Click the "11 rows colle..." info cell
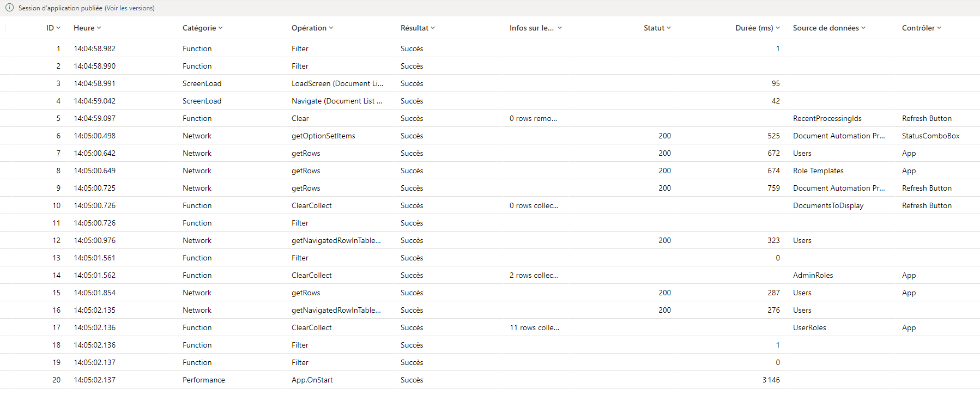The image size is (980, 395). pos(534,327)
